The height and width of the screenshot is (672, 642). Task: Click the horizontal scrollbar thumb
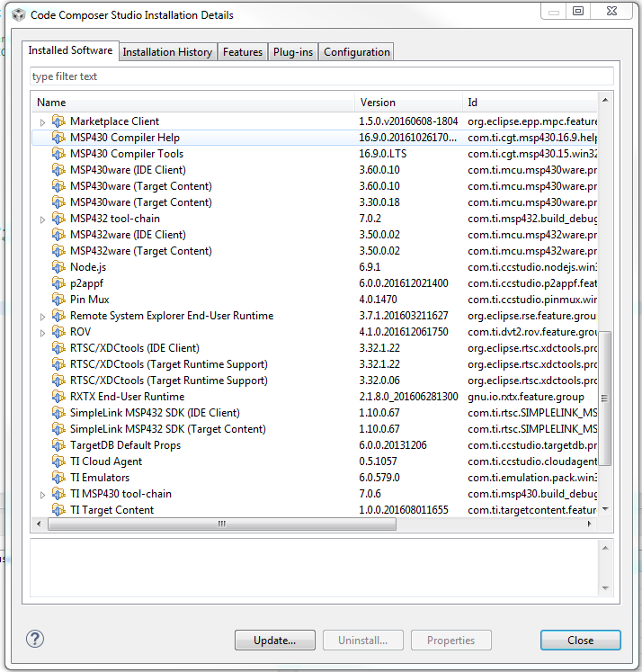[x=222, y=524]
